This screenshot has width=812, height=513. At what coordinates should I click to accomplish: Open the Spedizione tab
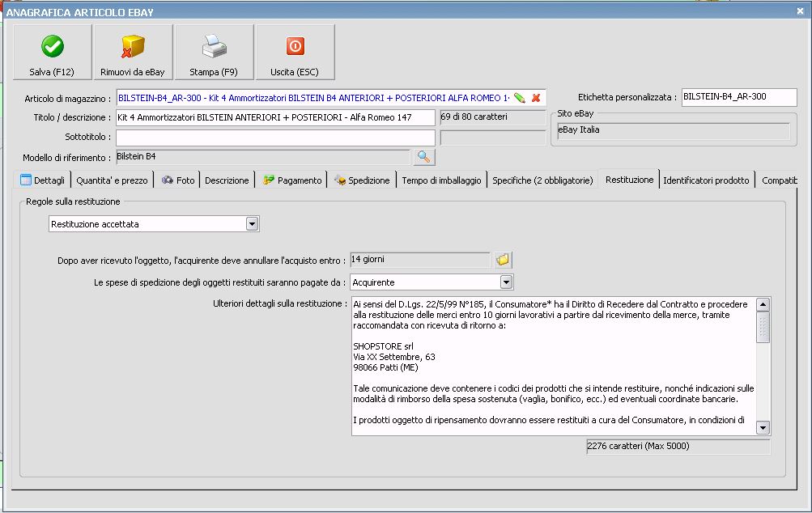point(361,180)
